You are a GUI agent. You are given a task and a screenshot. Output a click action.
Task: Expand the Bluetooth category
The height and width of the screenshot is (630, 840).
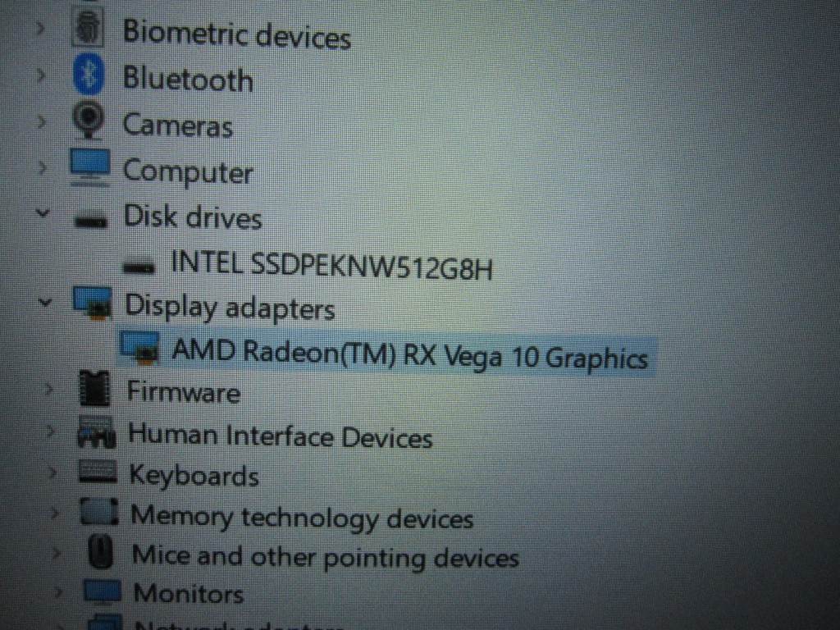[41, 75]
